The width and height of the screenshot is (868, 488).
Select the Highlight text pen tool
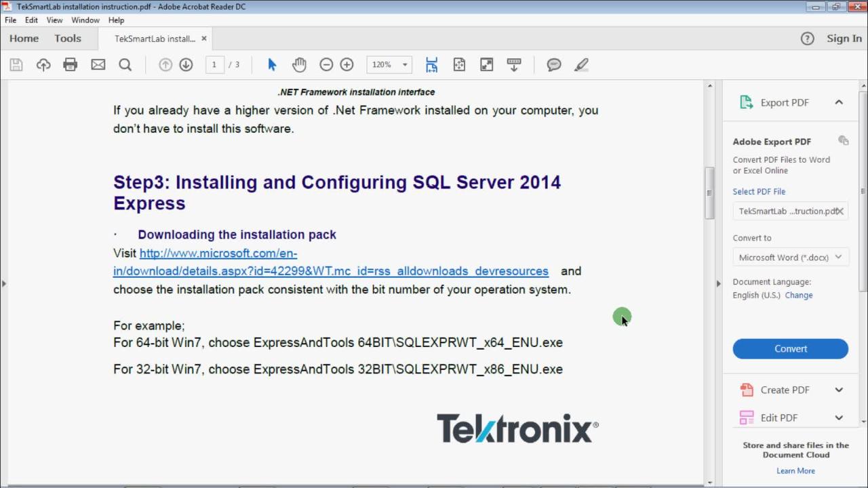tap(581, 65)
